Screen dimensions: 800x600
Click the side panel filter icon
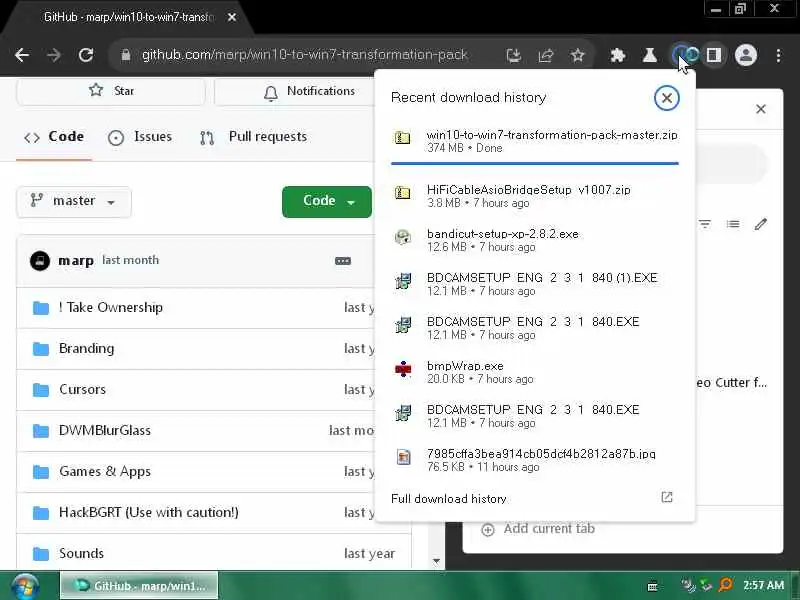(x=705, y=224)
